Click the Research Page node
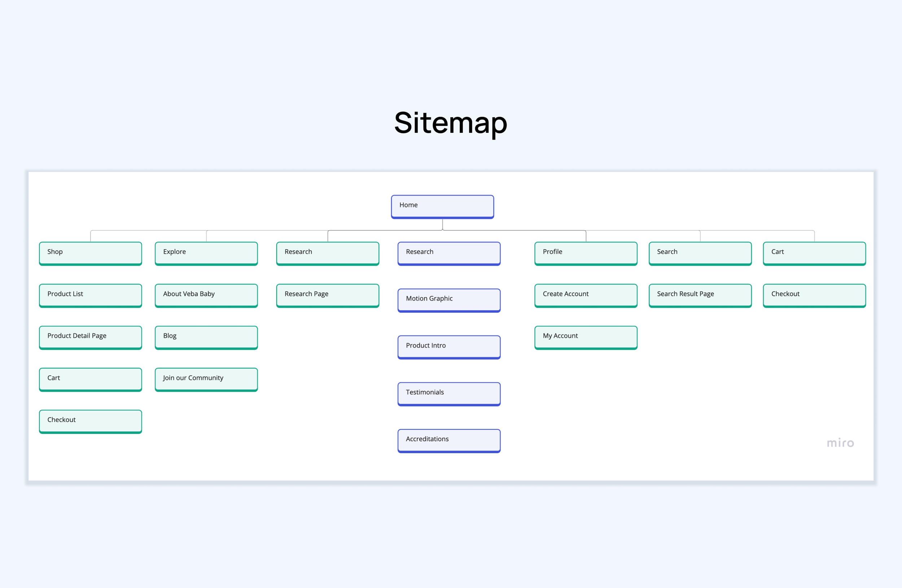Screen dimensions: 902x588 pos(328,295)
